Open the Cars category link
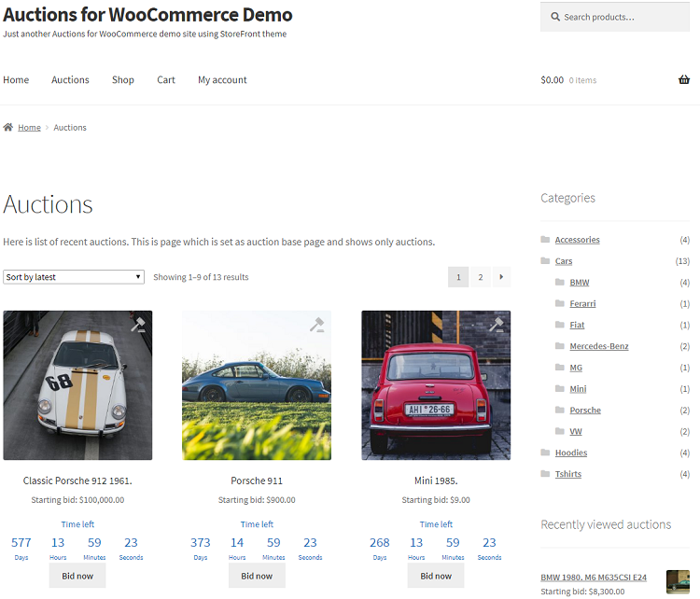The image size is (700, 599). point(564,261)
